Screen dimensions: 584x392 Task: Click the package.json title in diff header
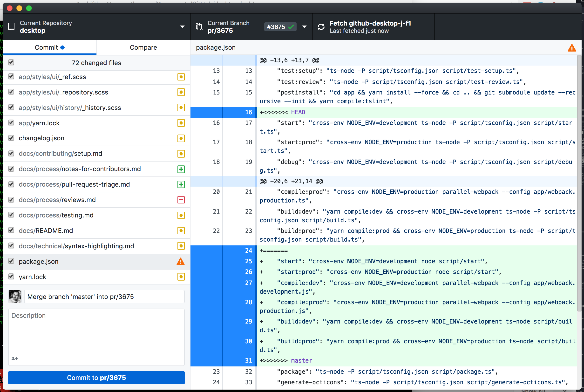216,47
